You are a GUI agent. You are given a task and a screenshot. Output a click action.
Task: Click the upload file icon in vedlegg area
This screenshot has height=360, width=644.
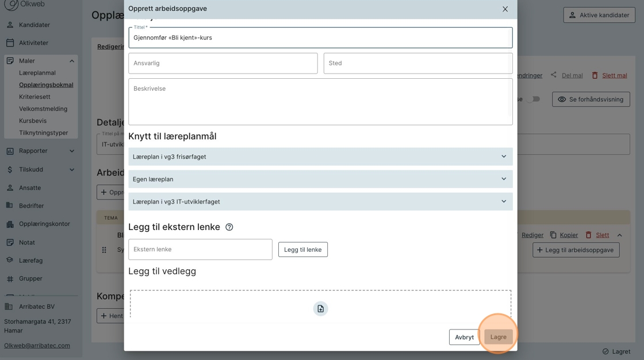click(321, 309)
